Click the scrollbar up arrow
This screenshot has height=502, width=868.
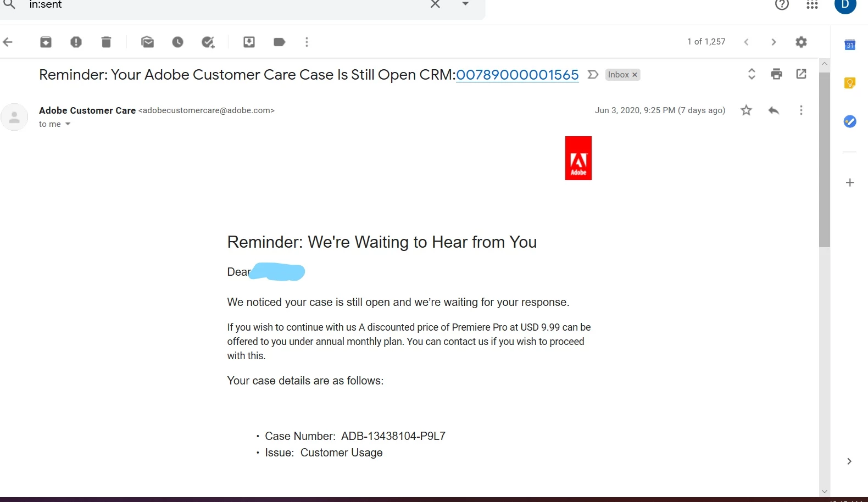(x=824, y=64)
